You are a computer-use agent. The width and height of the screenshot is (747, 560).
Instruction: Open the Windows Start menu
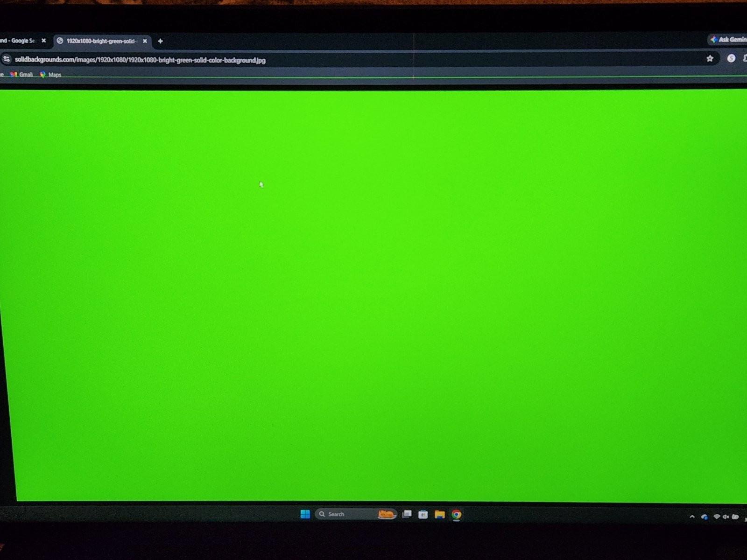click(x=305, y=514)
